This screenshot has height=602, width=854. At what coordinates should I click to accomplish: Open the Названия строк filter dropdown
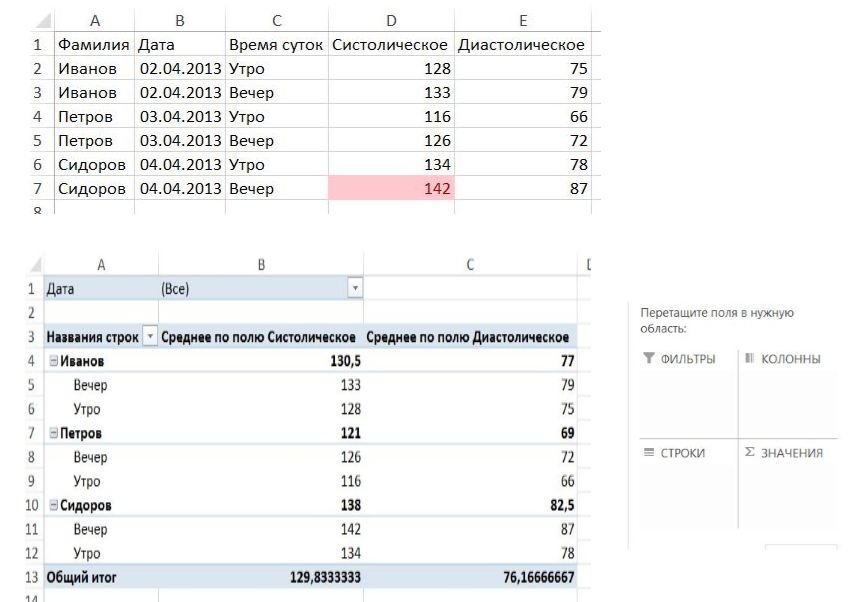[151, 337]
